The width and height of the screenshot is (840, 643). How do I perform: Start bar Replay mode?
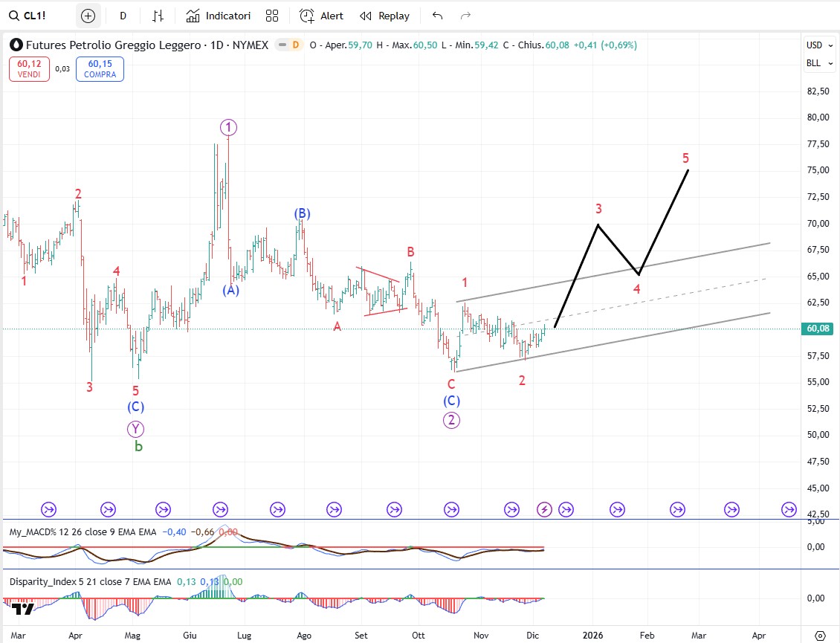pyautogui.click(x=384, y=16)
